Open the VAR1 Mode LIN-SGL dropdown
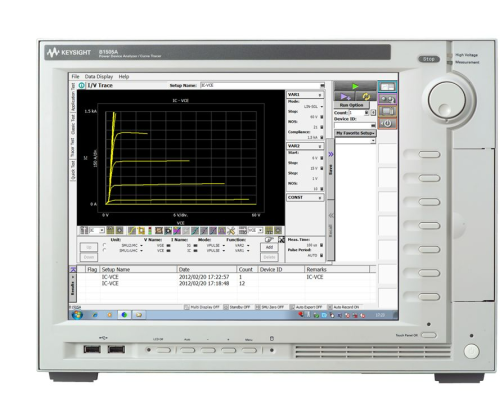The image size is (500, 399). coord(313,107)
